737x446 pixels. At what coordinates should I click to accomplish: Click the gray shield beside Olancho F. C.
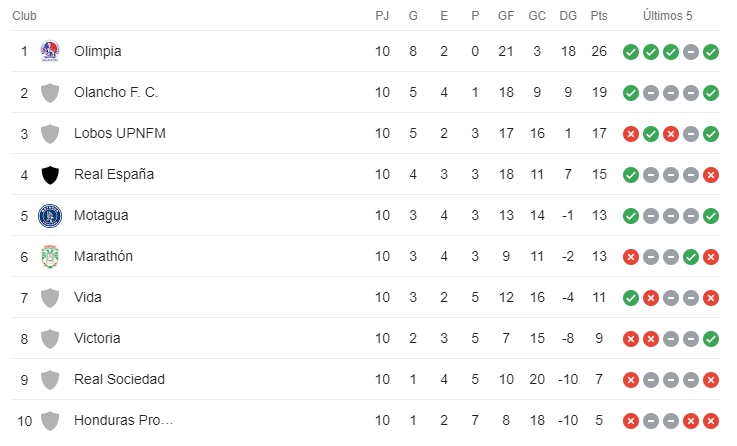[x=50, y=93]
